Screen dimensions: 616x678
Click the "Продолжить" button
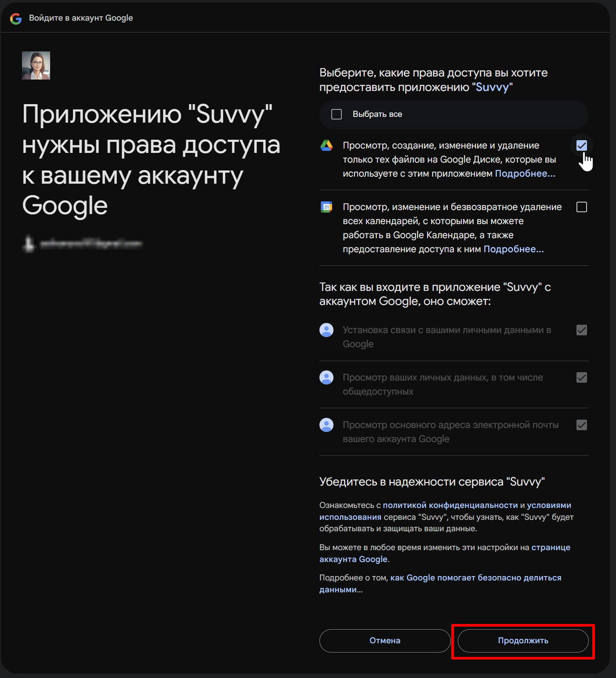tap(523, 641)
